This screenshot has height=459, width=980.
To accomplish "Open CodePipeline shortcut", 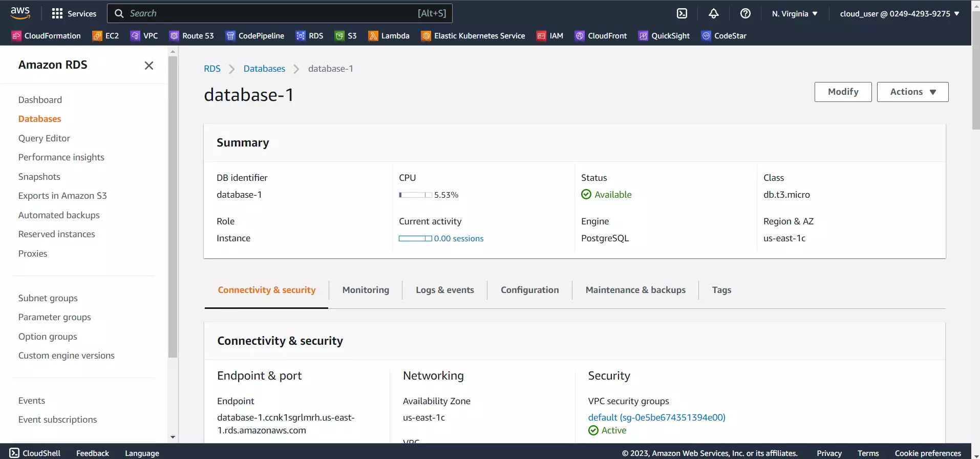I will click(x=255, y=36).
